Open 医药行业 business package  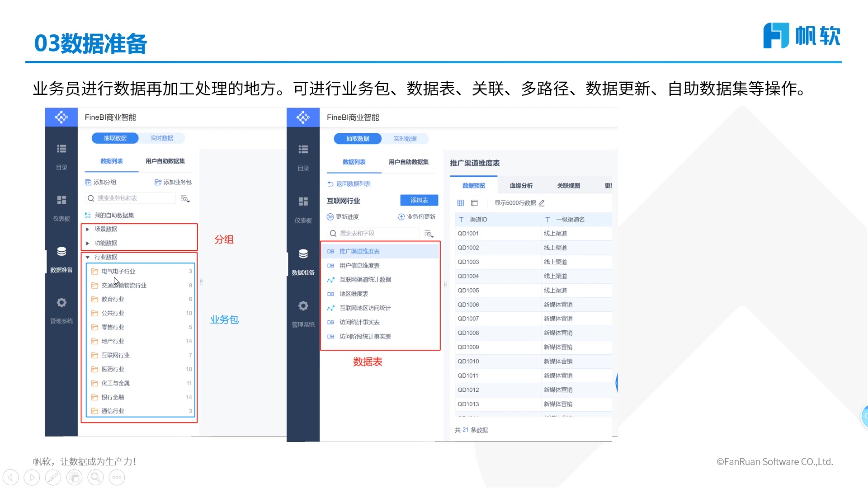click(x=141, y=370)
